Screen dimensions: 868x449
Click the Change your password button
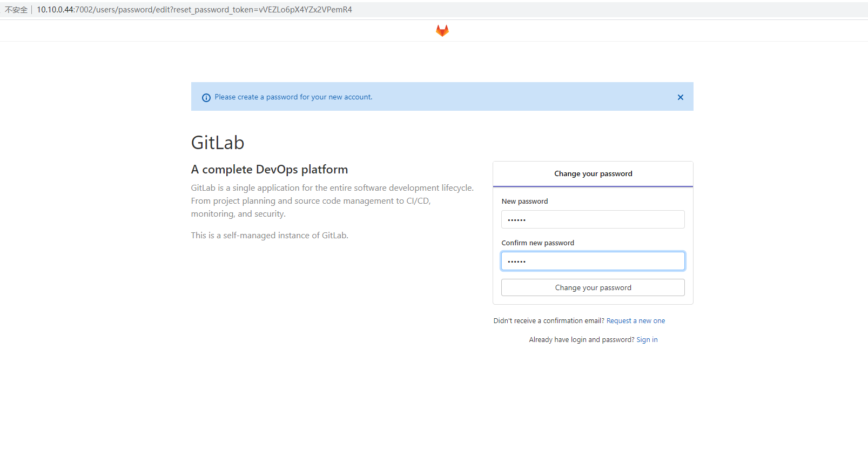coord(593,287)
